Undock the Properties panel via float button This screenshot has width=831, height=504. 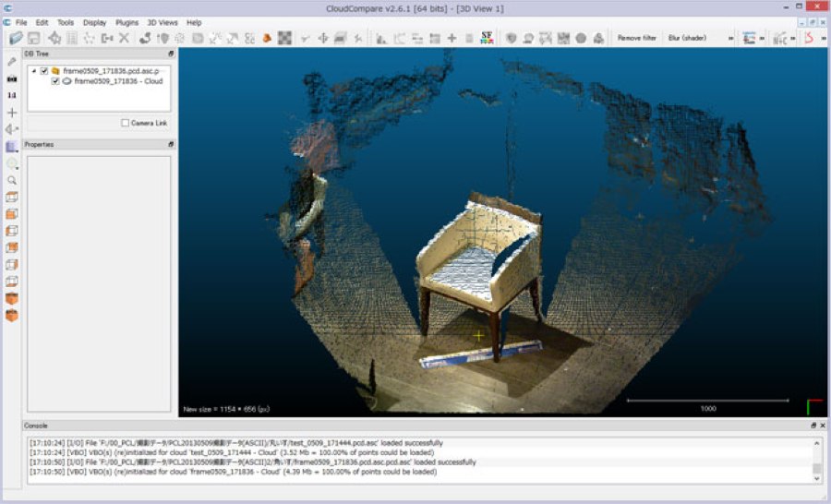click(171, 144)
